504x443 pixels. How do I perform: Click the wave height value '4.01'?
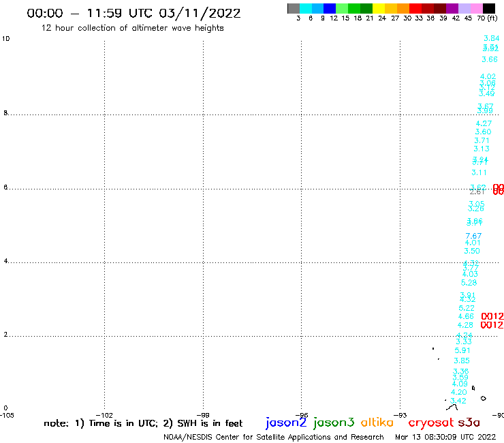pos(473,243)
